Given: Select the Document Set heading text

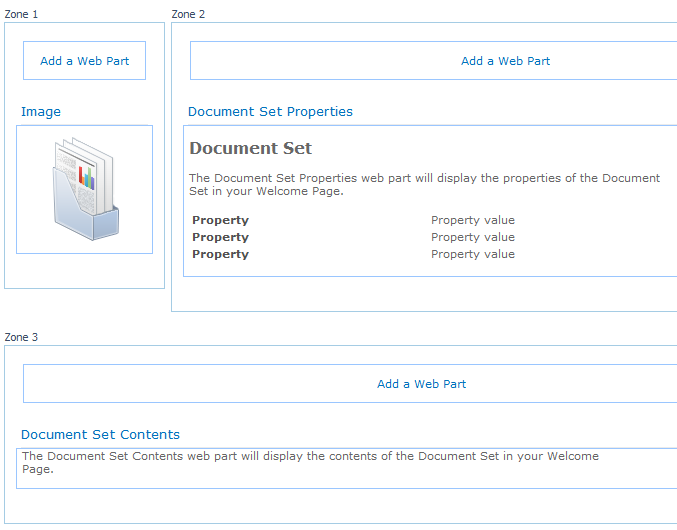Looking at the screenshot, I should coord(250,148).
